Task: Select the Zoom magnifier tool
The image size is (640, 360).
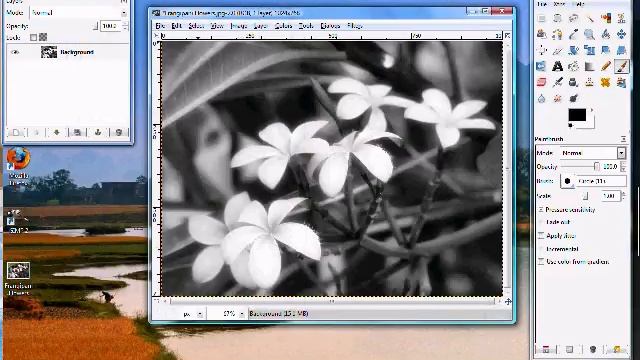Action: 589,34
